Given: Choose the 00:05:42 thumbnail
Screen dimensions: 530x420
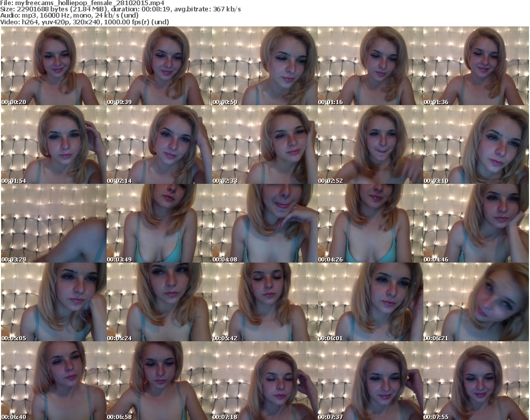Looking at the screenshot, I should [265, 302].
